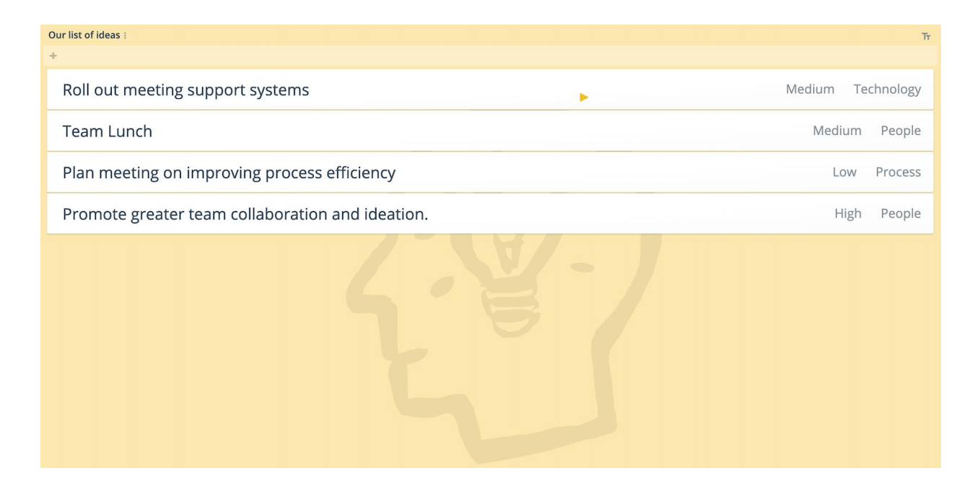Open 'Roll out meeting support systems' idea
The image size is (980, 494).
point(185,90)
